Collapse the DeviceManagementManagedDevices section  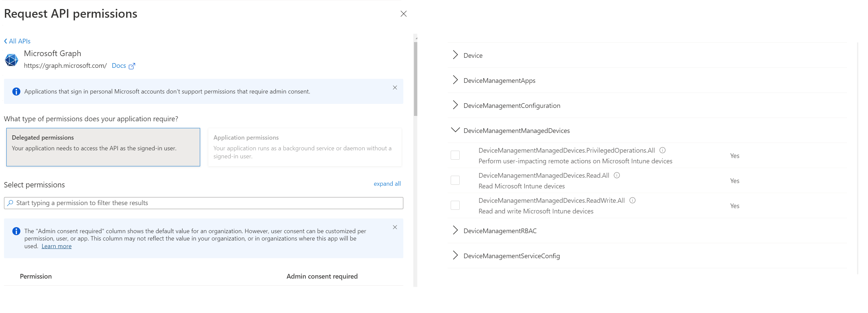click(x=456, y=130)
